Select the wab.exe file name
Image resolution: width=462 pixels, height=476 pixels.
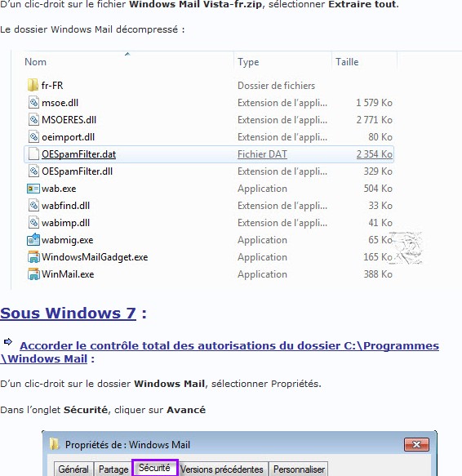[59, 189]
